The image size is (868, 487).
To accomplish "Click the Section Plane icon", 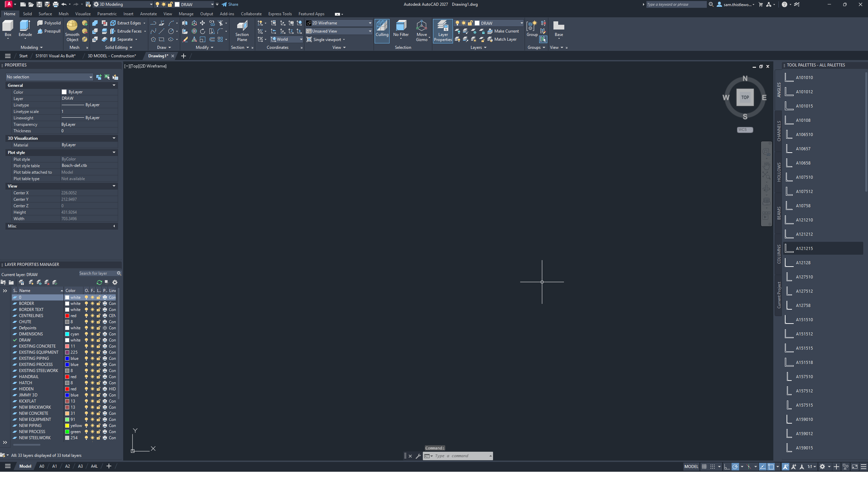I will (242, 31).
